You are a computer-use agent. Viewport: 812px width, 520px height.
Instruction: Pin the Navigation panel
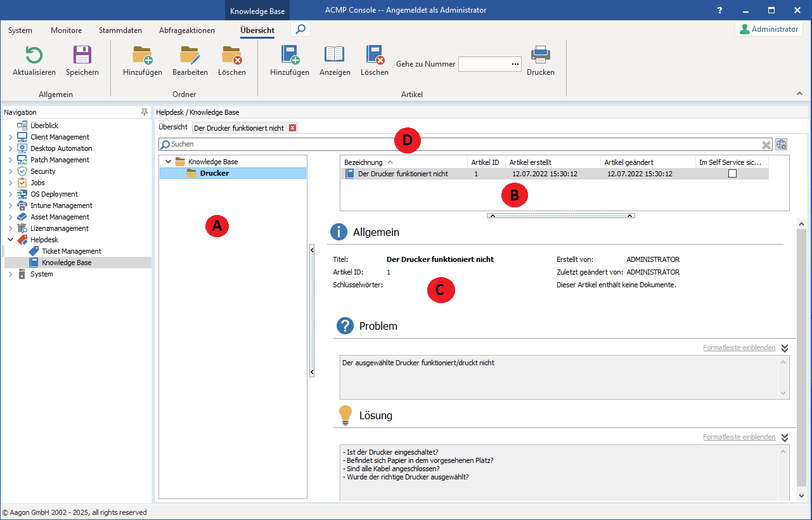[x=144, y=112]
